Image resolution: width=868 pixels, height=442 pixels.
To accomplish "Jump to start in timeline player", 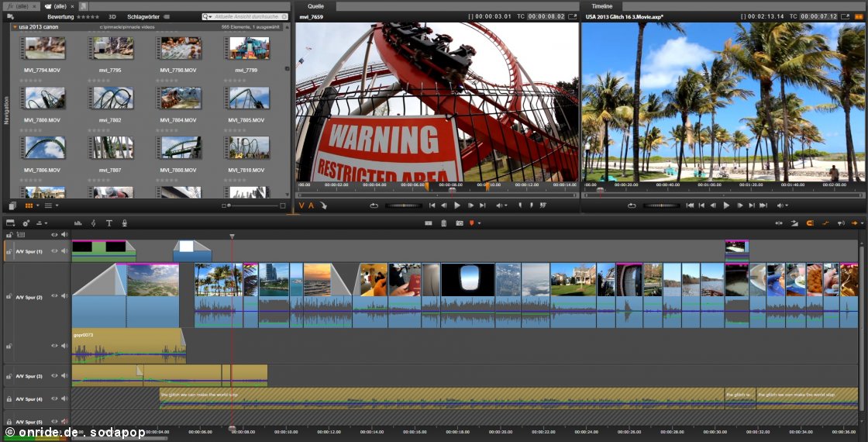I will 690,205.
